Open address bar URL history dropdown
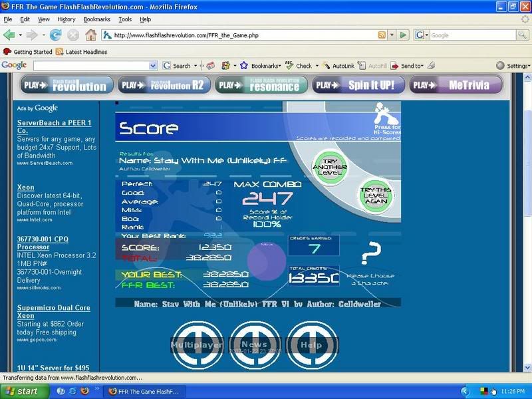 click(392, 35)
